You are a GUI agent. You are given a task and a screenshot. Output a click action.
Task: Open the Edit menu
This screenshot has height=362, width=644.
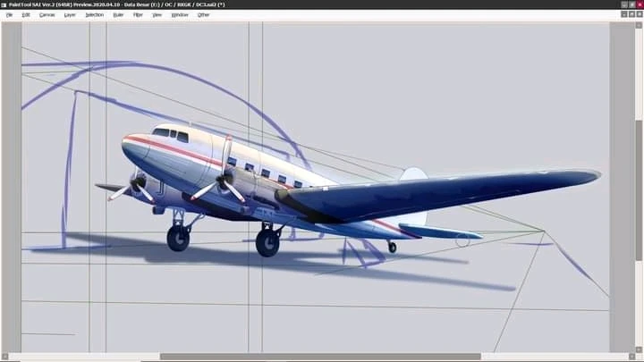click(26, 15)
